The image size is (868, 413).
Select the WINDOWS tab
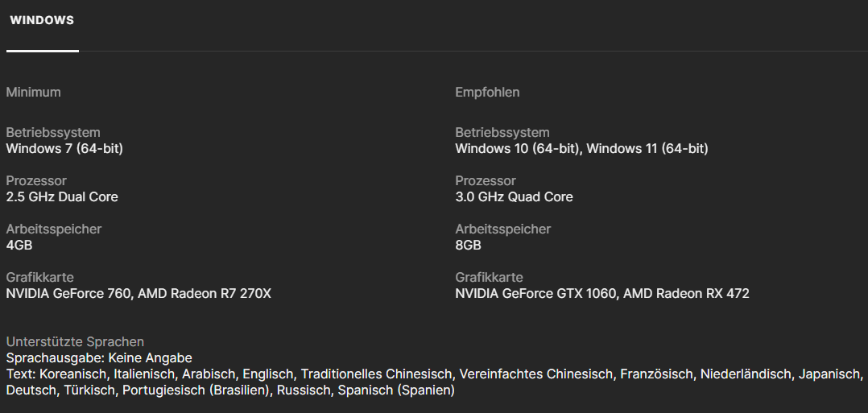[x=42, y=21]
